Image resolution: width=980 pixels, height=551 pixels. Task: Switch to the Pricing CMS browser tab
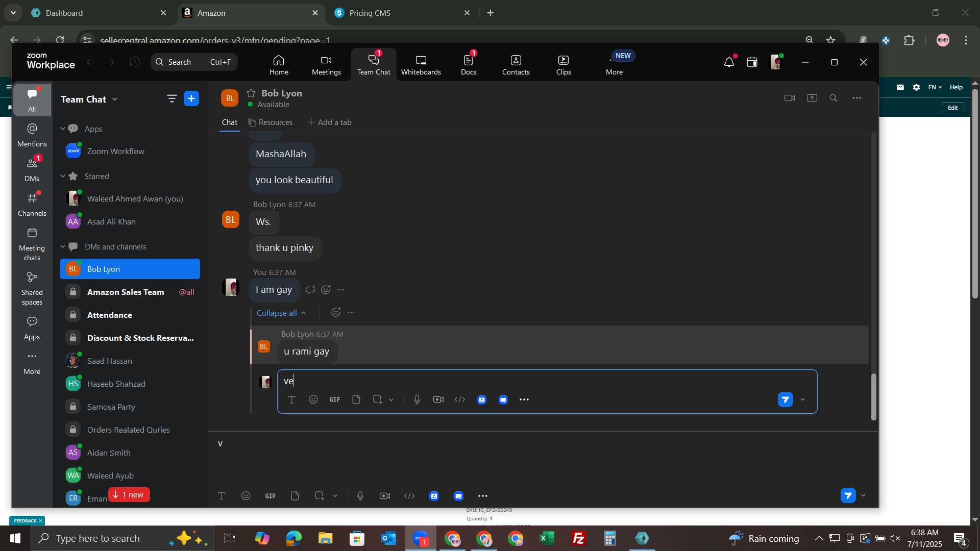[x=403, y=13]
